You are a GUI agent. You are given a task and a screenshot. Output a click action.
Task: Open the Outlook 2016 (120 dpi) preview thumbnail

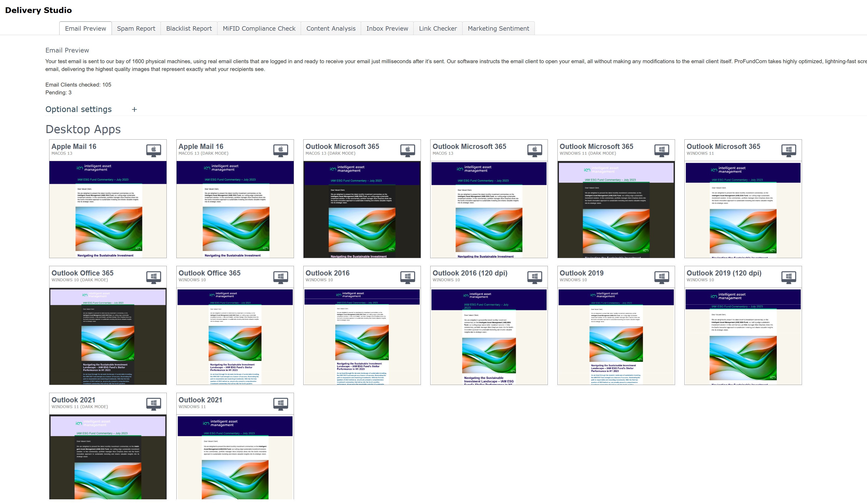489,336
